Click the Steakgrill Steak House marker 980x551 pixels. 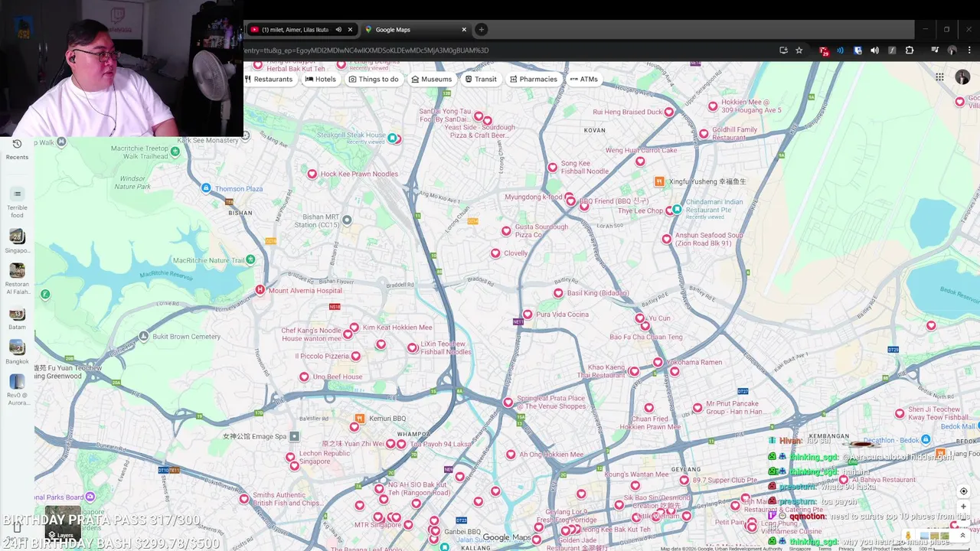[x=393, y=139]
